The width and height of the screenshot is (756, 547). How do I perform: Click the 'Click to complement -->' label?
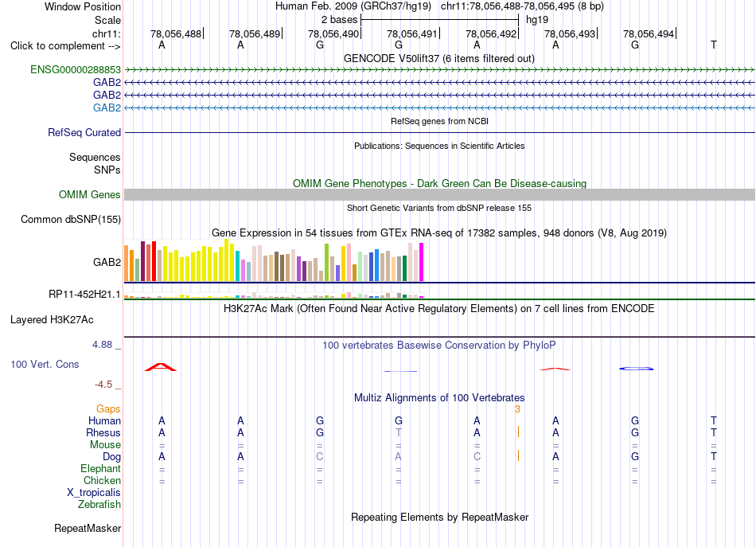click(x=65, y=46)
